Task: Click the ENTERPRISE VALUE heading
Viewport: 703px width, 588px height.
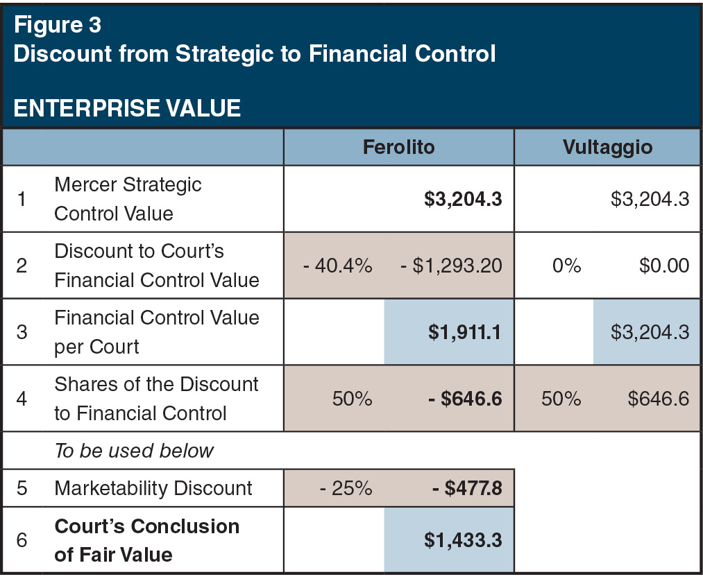Action: (127, 108)
